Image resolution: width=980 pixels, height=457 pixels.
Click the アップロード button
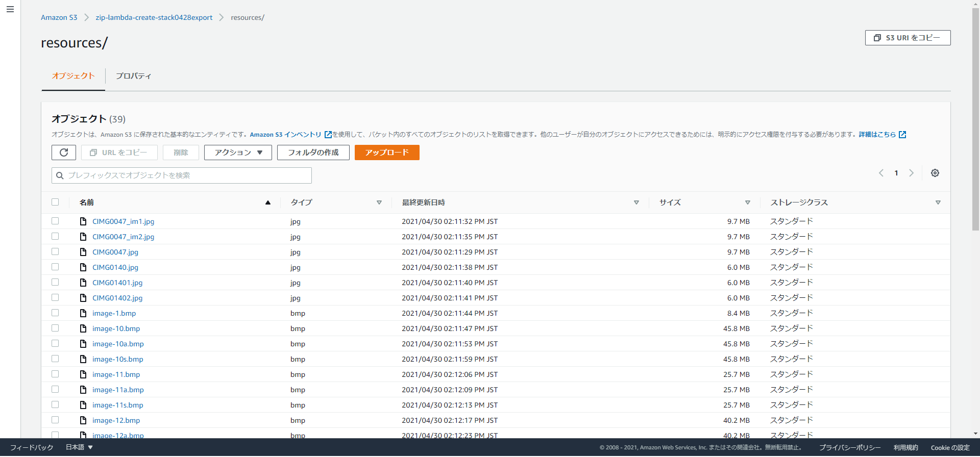tap(387, 153)
